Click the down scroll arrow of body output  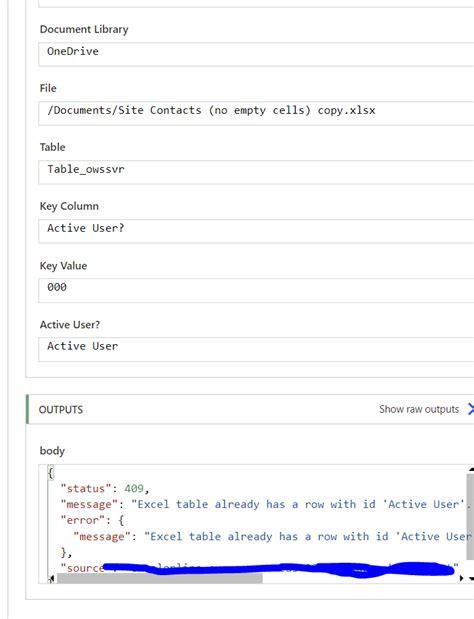click(x=471, y=578)
